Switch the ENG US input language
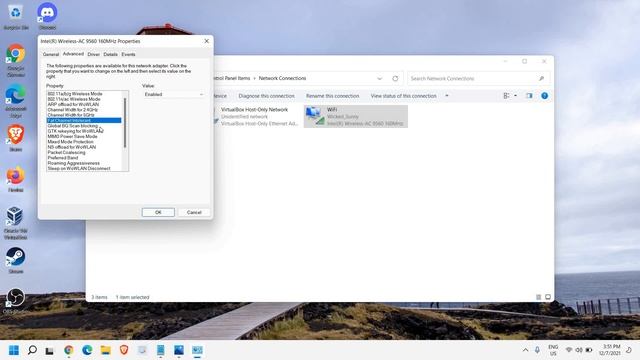640x360 pixels. click(553, 350)
